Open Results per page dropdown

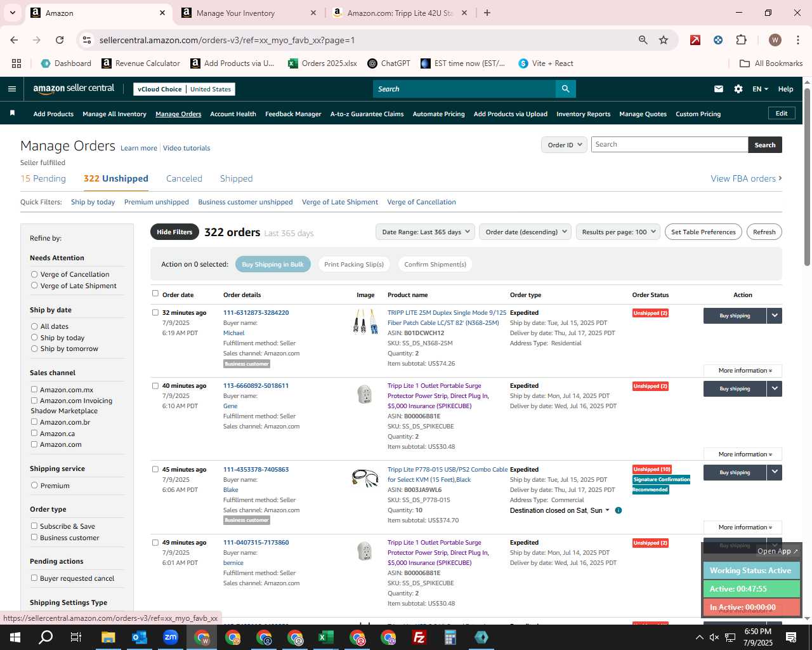(x=619, y=232)
